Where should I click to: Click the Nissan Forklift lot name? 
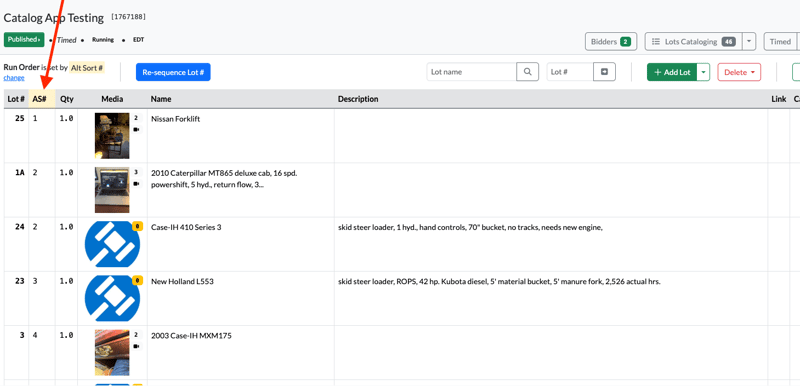176,119
